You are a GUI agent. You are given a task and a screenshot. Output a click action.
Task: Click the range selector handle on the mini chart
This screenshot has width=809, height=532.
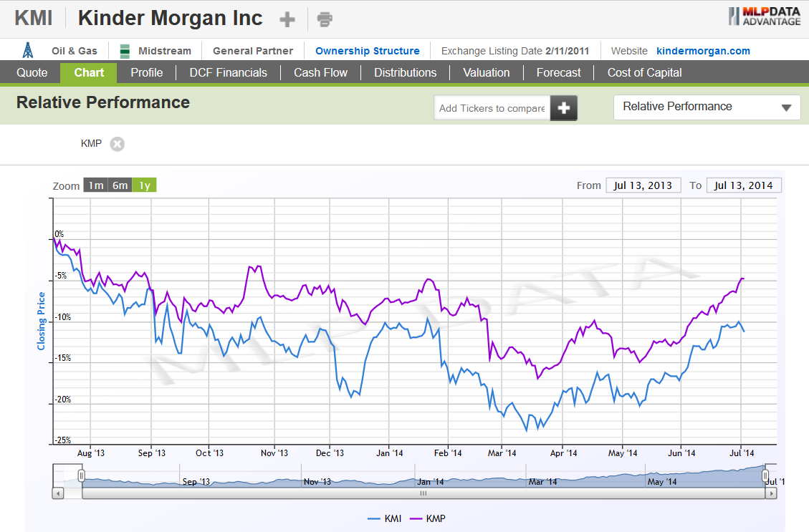80,474
